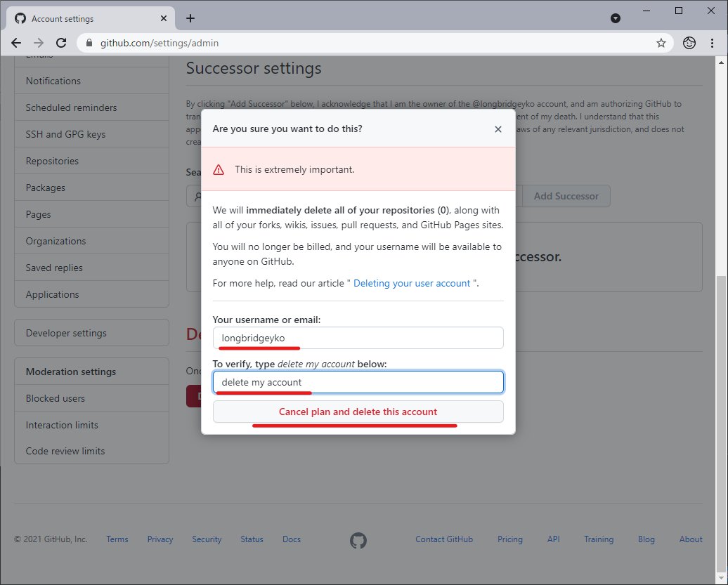
Task: Click the Add Successor button
Action: pyautogui.click(x=566, y=196)
